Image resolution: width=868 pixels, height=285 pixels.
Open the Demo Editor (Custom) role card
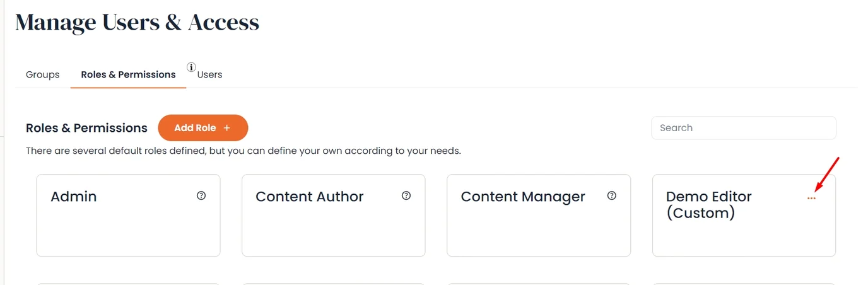click(x=744, y=216)
